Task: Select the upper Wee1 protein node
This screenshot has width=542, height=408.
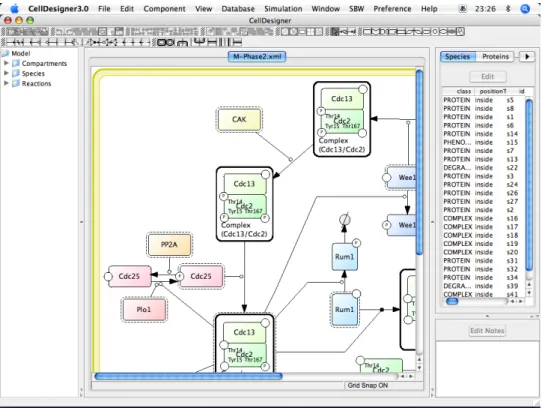Action: [x=401, y=177]
